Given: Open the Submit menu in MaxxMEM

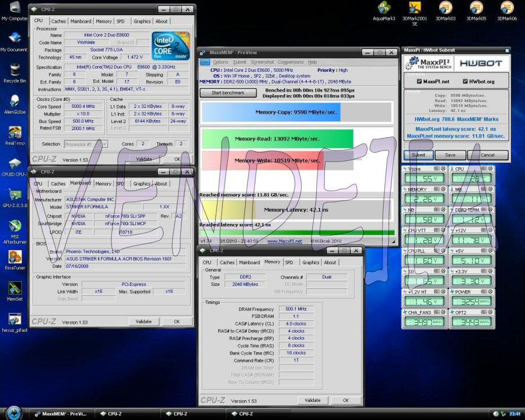Looking at the screenshot, I should (239, 62).
